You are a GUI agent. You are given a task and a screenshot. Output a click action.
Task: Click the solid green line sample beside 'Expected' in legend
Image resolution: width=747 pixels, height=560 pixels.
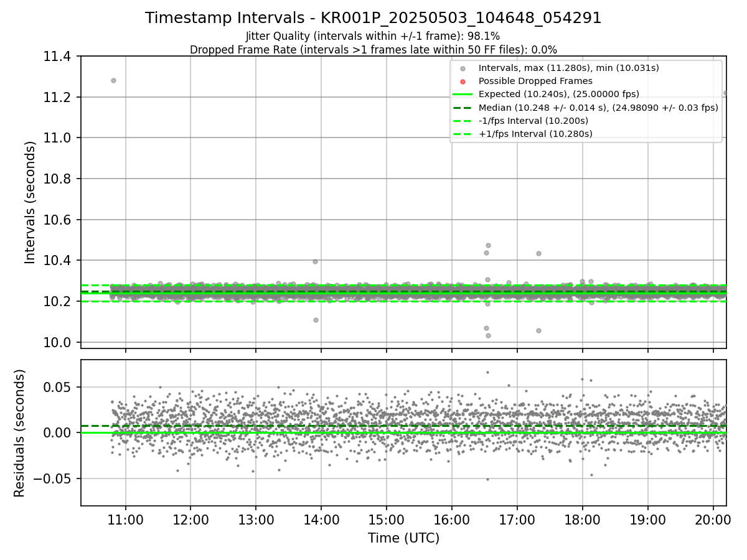[463, 95]
